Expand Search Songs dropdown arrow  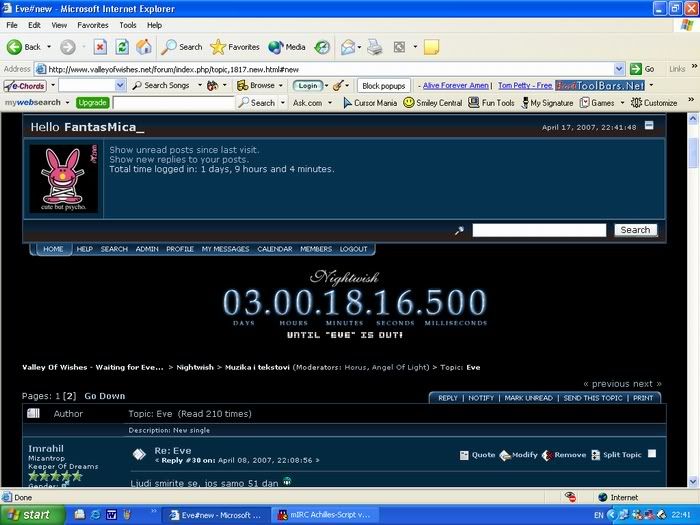pyautogui.click(x=200, y=85)
